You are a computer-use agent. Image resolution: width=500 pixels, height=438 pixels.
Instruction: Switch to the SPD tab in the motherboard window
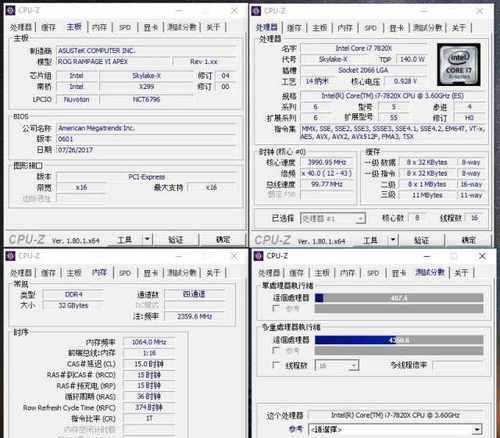(x=125, y=27)
